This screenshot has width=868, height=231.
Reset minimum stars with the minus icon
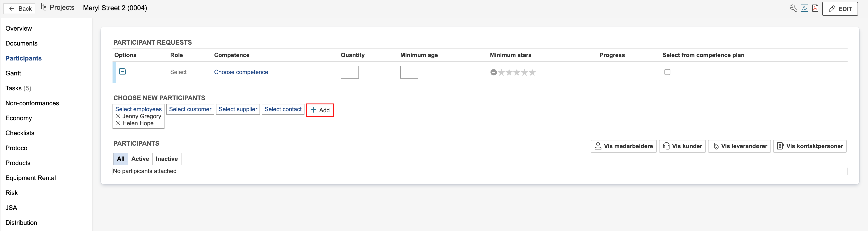(493, 72)
